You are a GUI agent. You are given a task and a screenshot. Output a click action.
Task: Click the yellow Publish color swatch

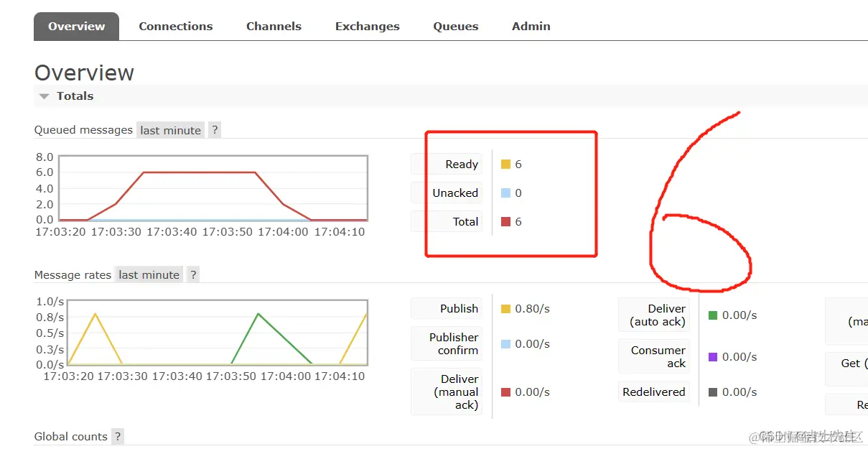coord(505,308)
